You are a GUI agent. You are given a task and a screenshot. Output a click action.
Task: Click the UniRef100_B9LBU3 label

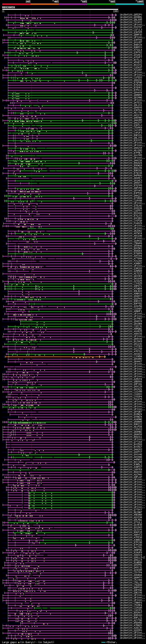click(x=131, y=291)
